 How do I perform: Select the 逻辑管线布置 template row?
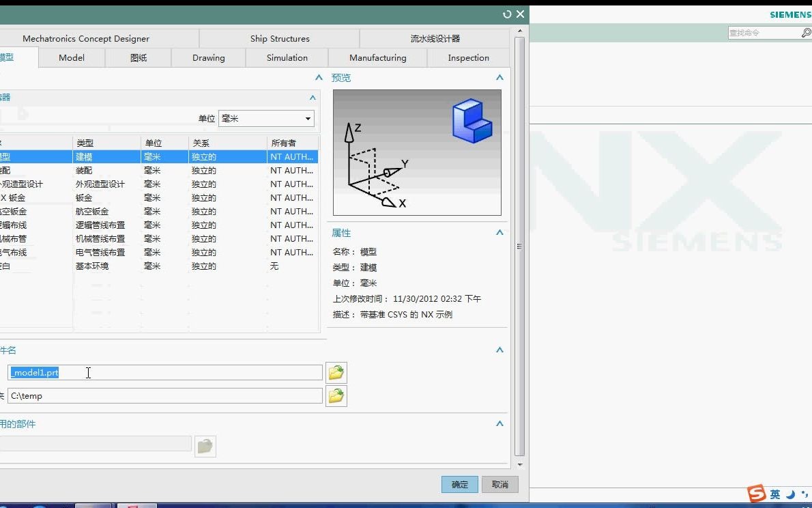tap(158, 225)
